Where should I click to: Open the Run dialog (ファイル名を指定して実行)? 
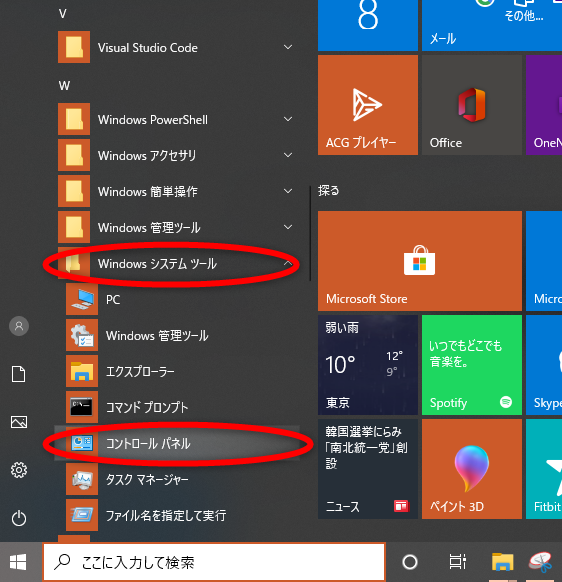177,515
